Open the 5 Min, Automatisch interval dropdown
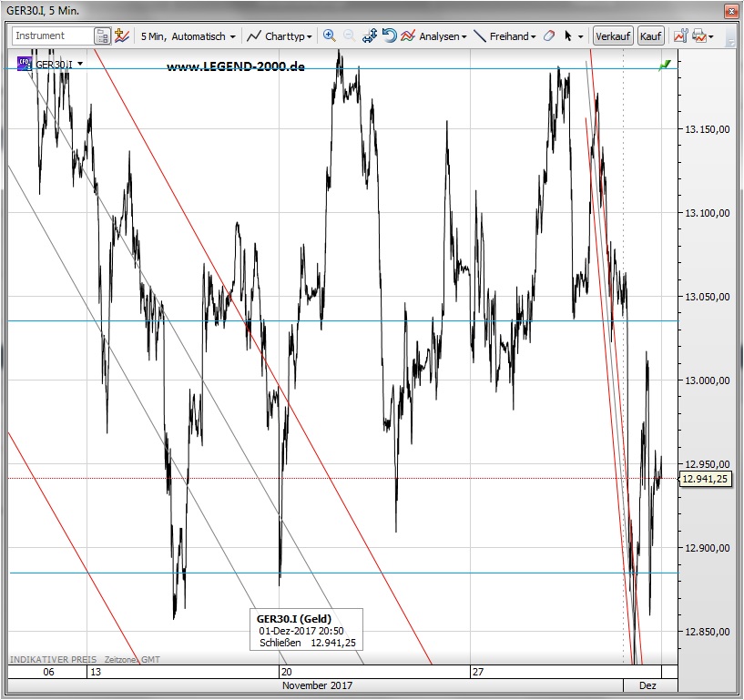This screenshot has width=744, height=700. [188, 36]
